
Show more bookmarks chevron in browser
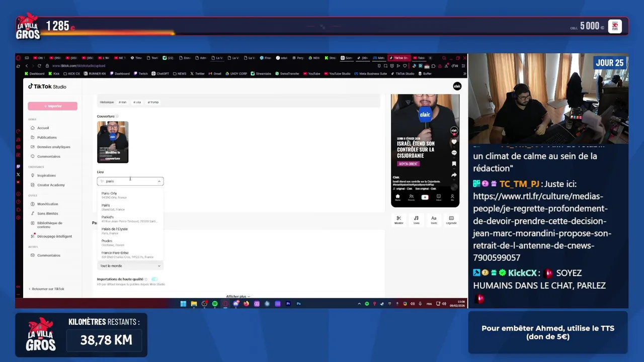point(464,73)
